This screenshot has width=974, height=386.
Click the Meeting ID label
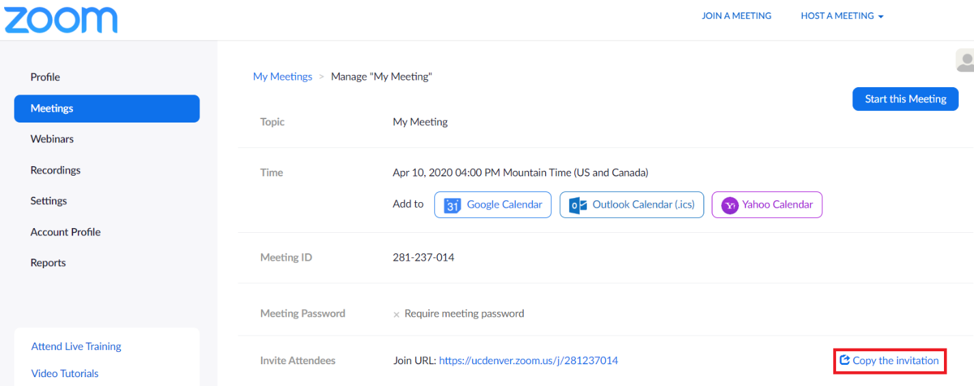click(286, 257)
